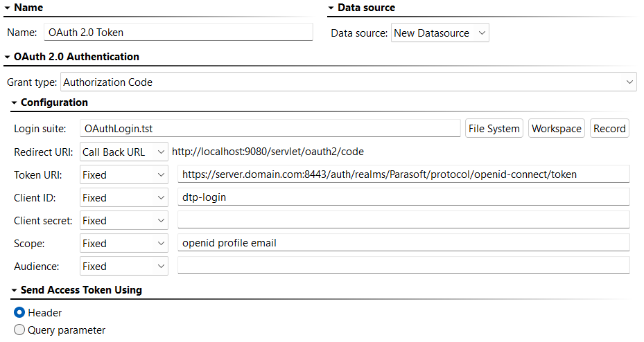The width and height of the screenshot is (644, 342).
Task: Edit the Token URI text field
Action: (403, 174)
